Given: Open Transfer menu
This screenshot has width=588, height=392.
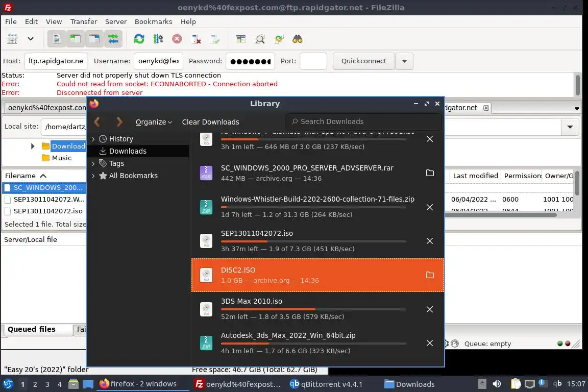Looking at the screenshot, I should click(84, 21).
